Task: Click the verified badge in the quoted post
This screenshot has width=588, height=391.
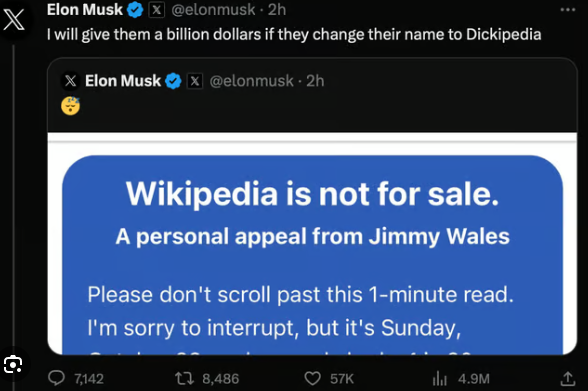Action: 173,81
